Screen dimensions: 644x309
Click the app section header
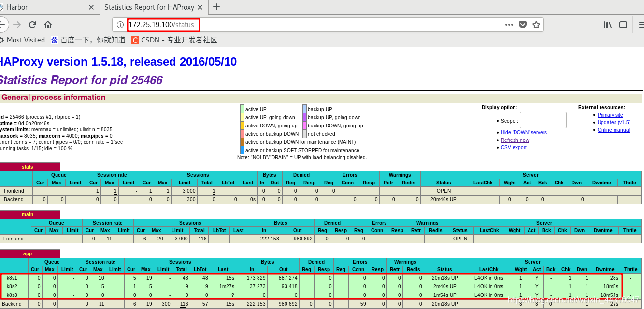click(x=28, y=253)
